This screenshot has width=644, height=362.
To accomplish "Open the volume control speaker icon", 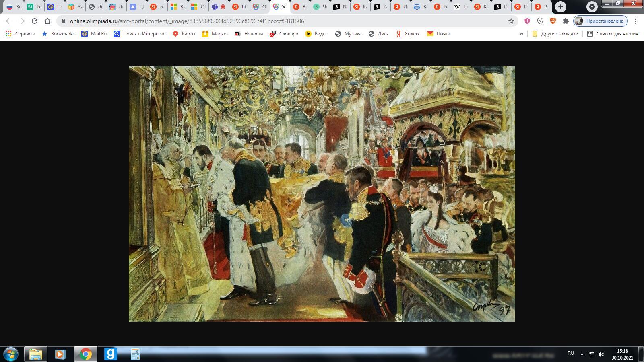I will [x=601, y=354].
